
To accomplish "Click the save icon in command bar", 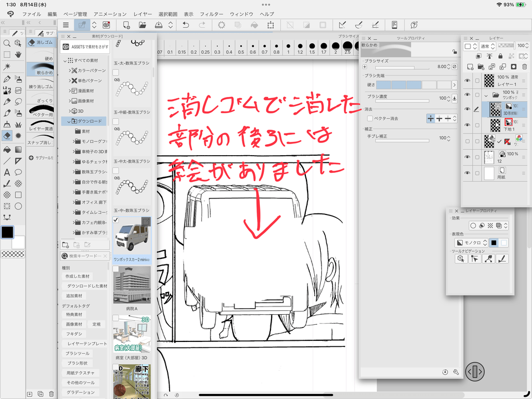I will (x=158, y=25).
